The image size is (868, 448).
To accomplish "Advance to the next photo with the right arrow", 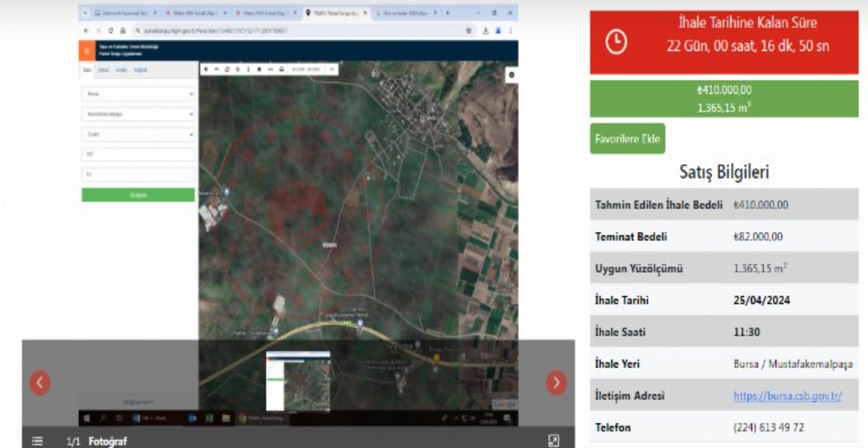I will pyautogui.click(x=556, y=383).
